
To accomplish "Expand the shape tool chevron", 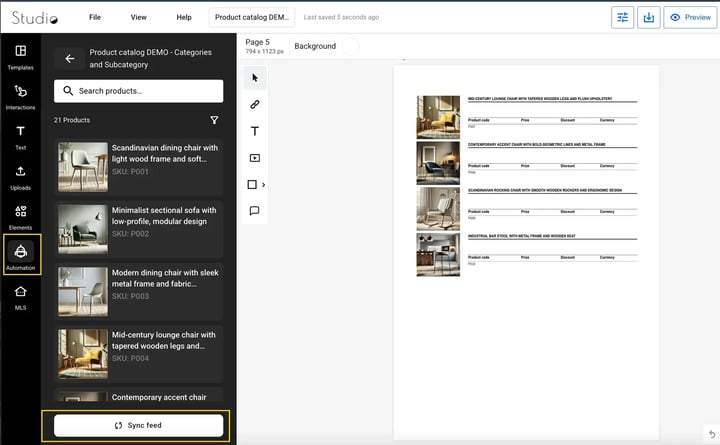I will point(264,185).
